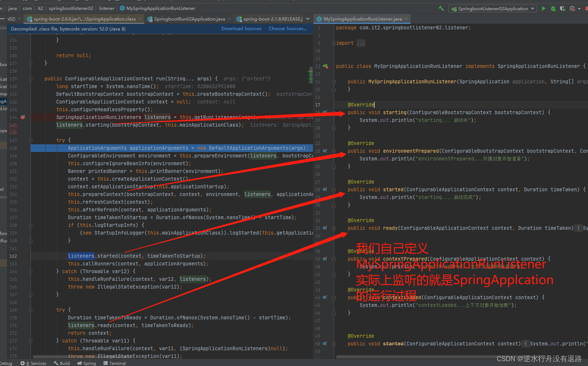
Task: Select the MySpringApplicationRunListener.java tab
Action: pos(362,19)
